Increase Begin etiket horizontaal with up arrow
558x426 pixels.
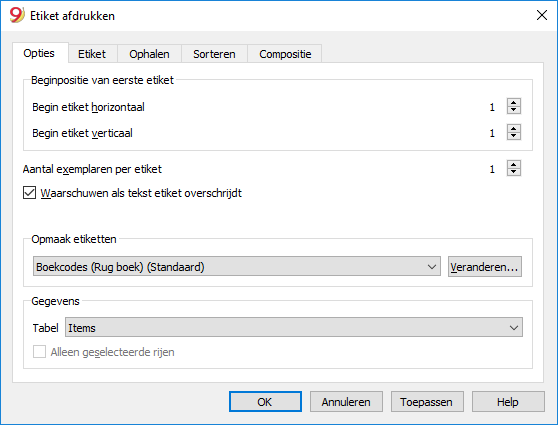[514, 102]
